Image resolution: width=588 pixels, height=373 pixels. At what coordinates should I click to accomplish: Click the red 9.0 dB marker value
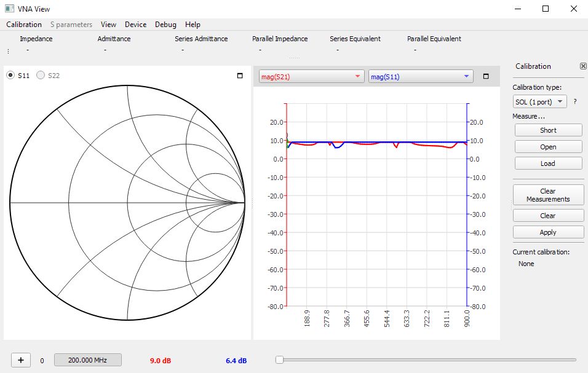[x=161, y=361]
